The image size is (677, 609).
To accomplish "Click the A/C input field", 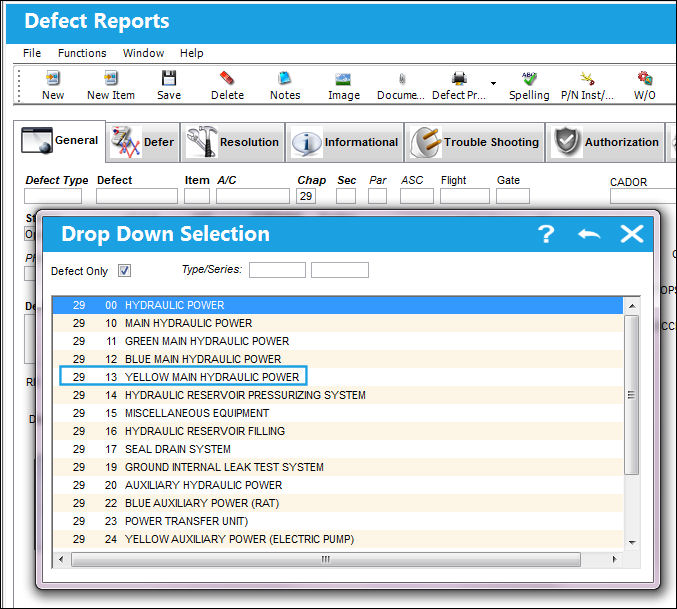I will tap(253, 196).
